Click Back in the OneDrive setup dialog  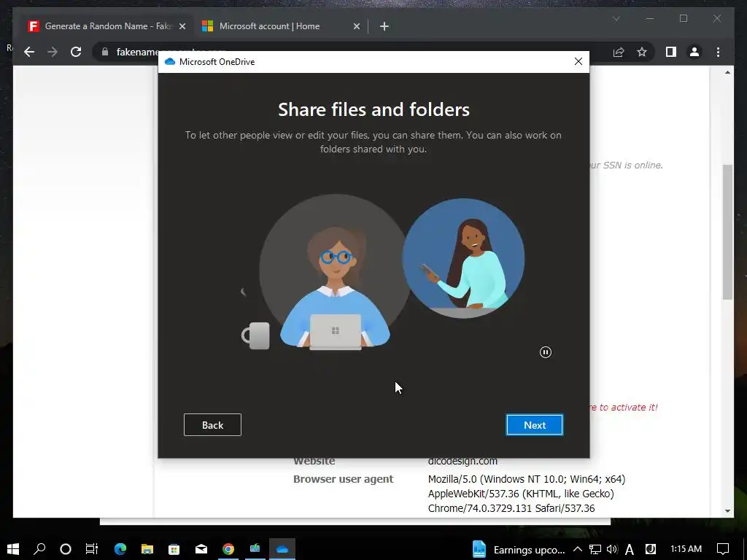[212, 425]
